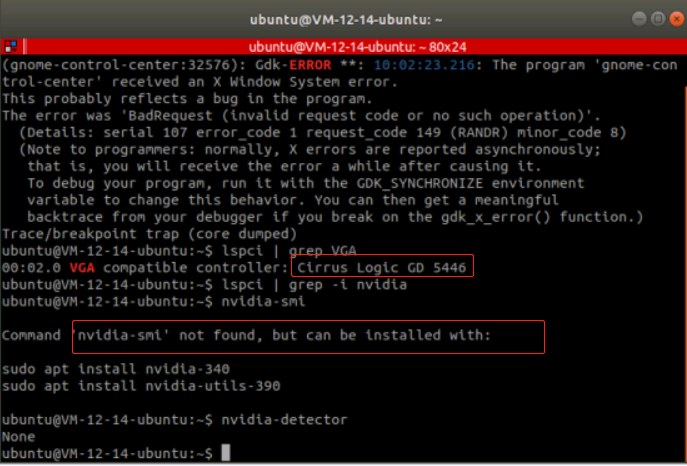Click 'variable to change this behavior.' text
The image size is (687, 466).
[166, 200]
